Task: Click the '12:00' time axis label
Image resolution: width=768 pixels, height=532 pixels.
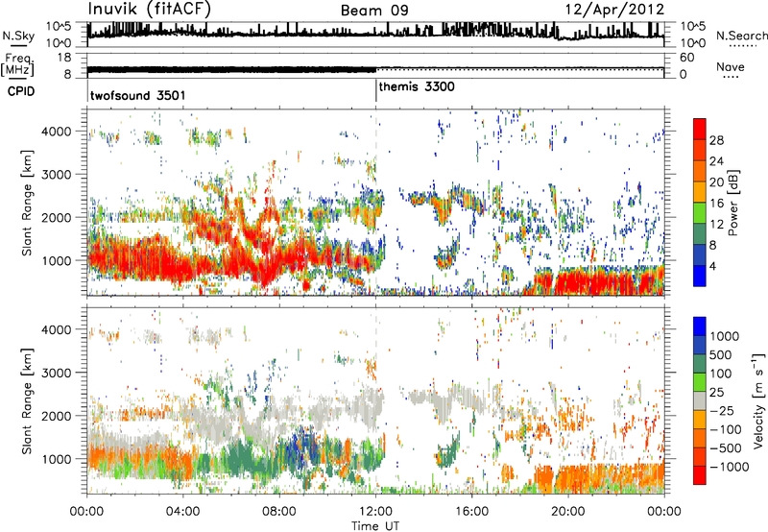Action: click(x=375, y=512)
